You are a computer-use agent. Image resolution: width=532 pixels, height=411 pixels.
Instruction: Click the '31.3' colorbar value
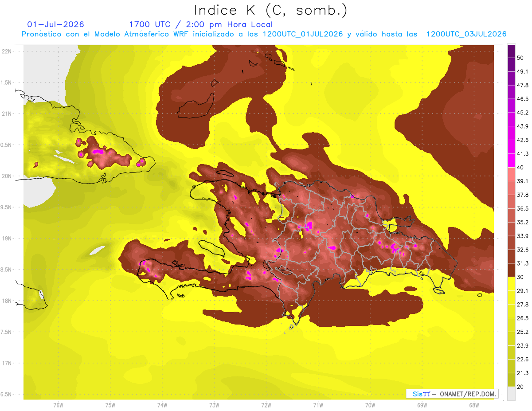click(x=523, y=263)
